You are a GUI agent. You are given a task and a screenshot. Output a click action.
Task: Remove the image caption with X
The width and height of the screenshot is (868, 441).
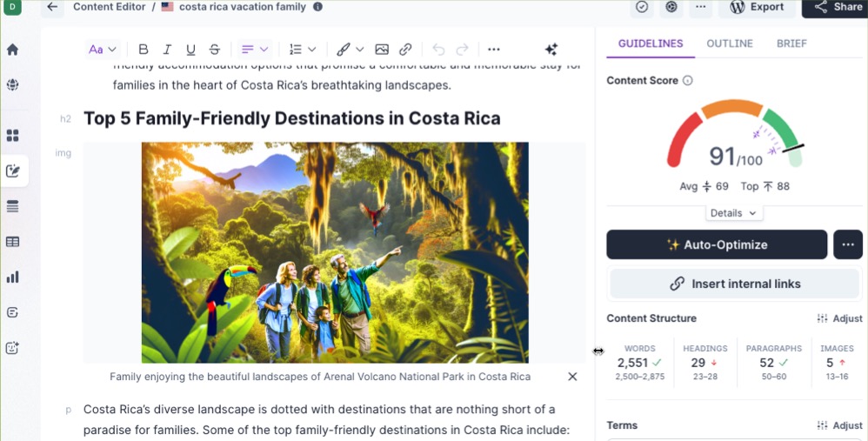(572, 377)
